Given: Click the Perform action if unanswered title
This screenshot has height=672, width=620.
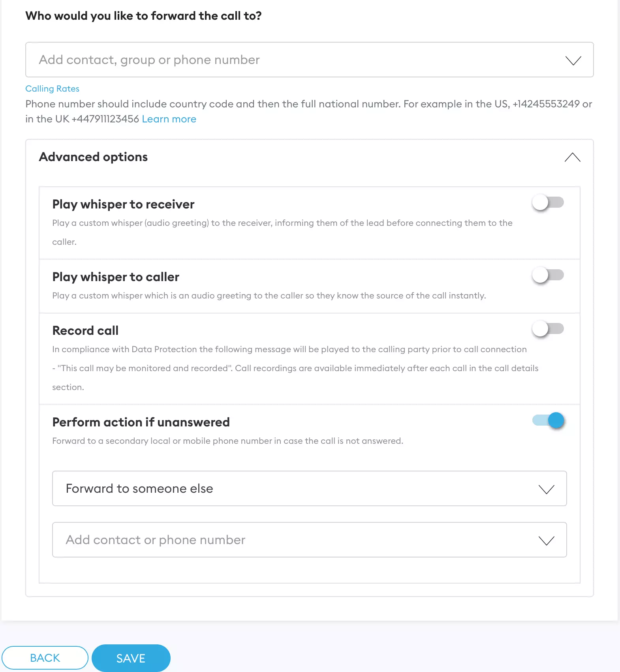Looking at the screenshot, I should (x=141, y=422).
